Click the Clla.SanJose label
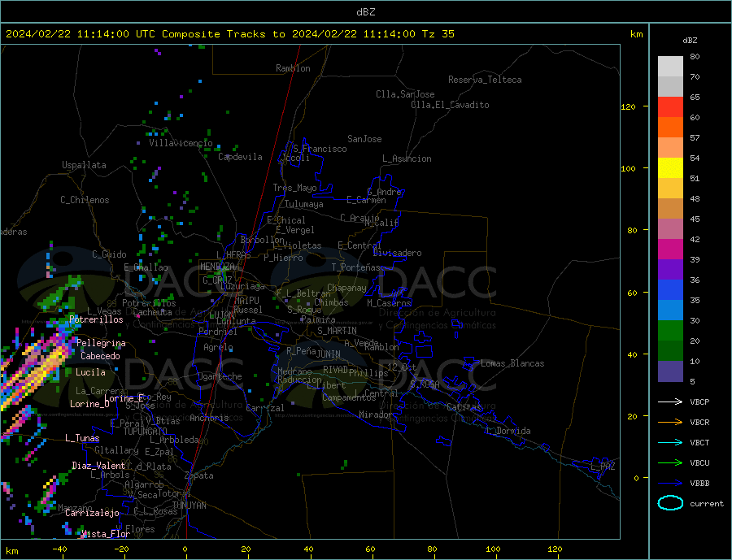Viewport: 732px width, 560px height. (x=405, y=94)
